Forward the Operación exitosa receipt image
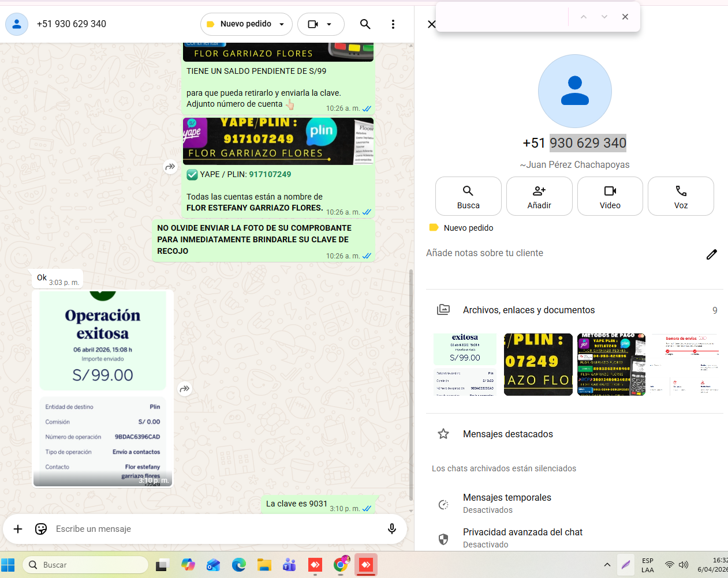Image resolution: width=728 pixels, height=578 pixels. (185, 389)
